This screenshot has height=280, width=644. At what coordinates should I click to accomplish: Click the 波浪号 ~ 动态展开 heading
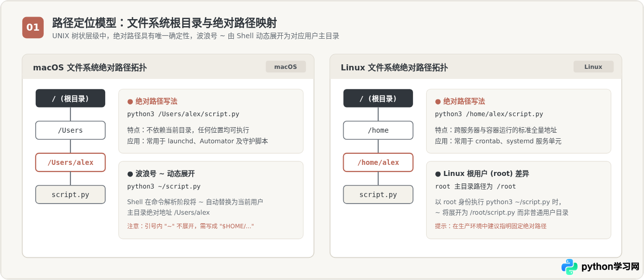161,174
